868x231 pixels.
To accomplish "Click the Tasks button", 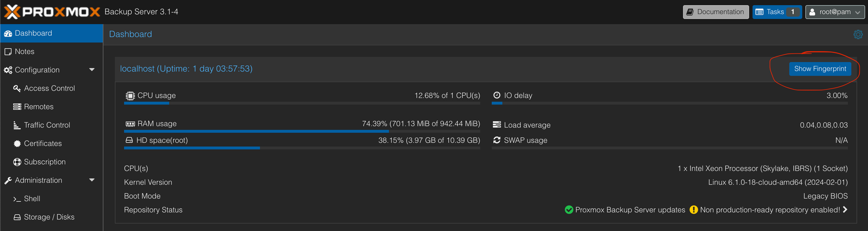I will (777, 12).
